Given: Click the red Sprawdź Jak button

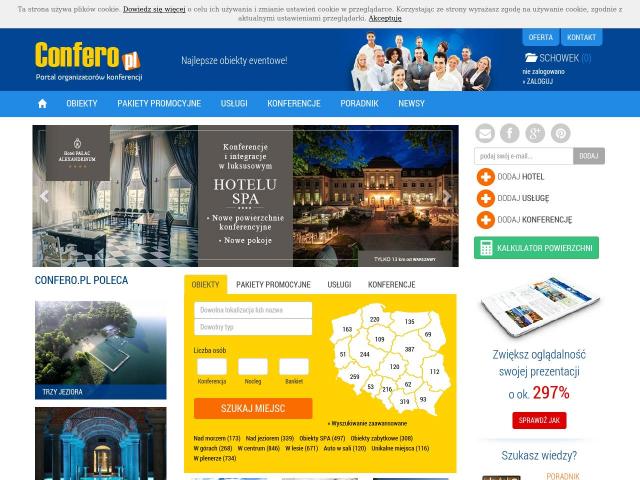Looking at the screenshot, I should (x=539, y=420).
